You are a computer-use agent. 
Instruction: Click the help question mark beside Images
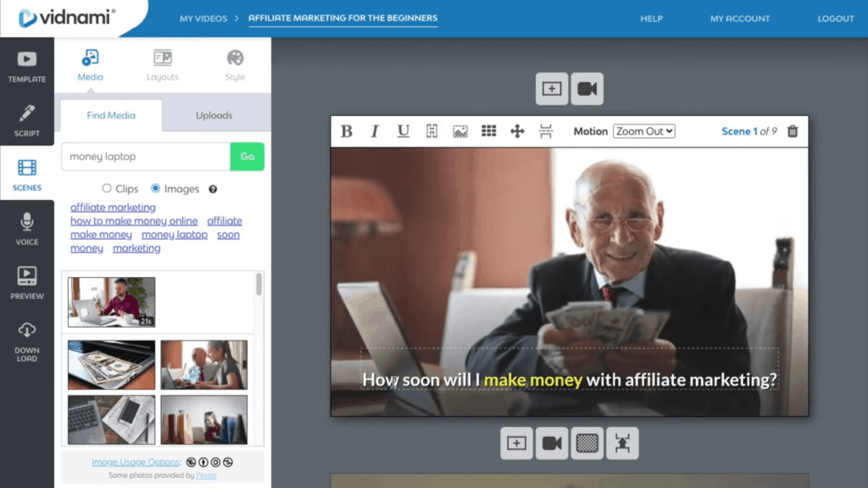(213, 189)
